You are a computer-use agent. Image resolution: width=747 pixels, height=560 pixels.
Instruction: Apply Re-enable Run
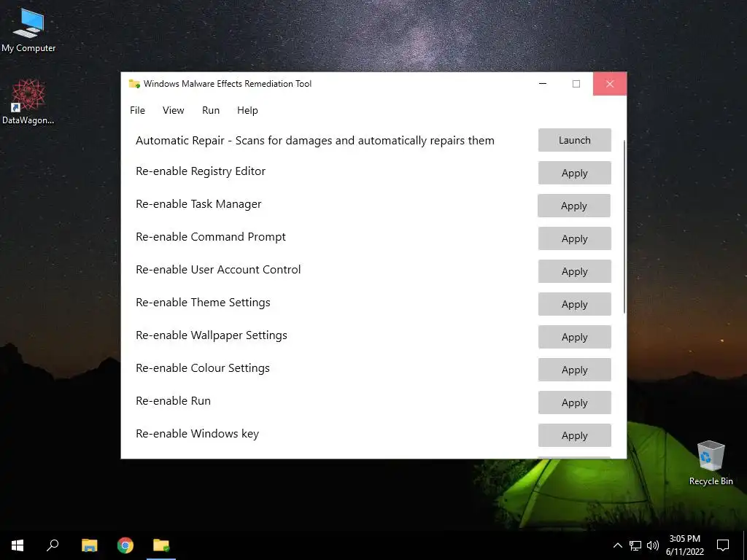click(575, 402)
